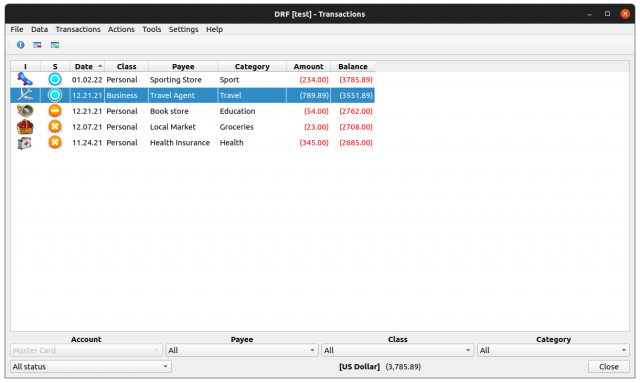
Task: Click the Education category cell
Action: pyautogui.click(x=252, y=111)
